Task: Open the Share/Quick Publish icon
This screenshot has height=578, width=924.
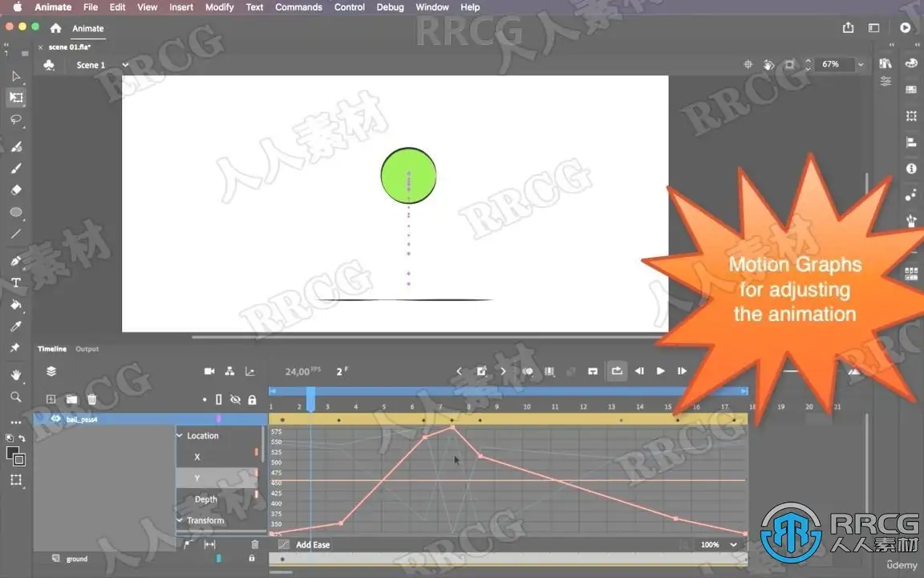Action: (x=848, y=28)
